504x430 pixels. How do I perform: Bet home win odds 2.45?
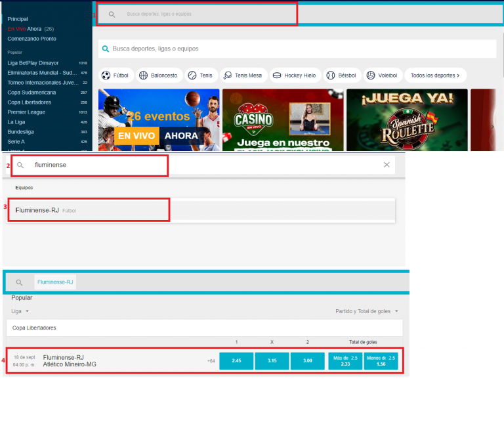coord(236,361)
